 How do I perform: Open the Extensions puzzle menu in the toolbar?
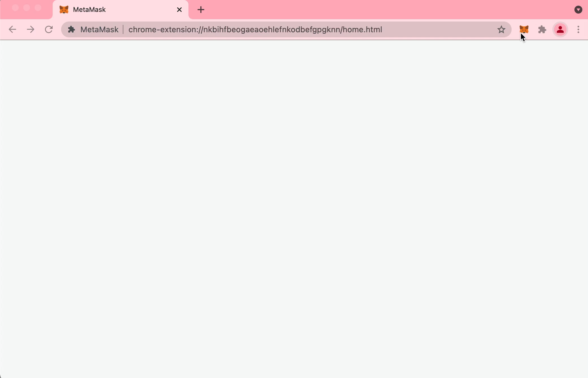pyautogui.click(x=542, y=29)
